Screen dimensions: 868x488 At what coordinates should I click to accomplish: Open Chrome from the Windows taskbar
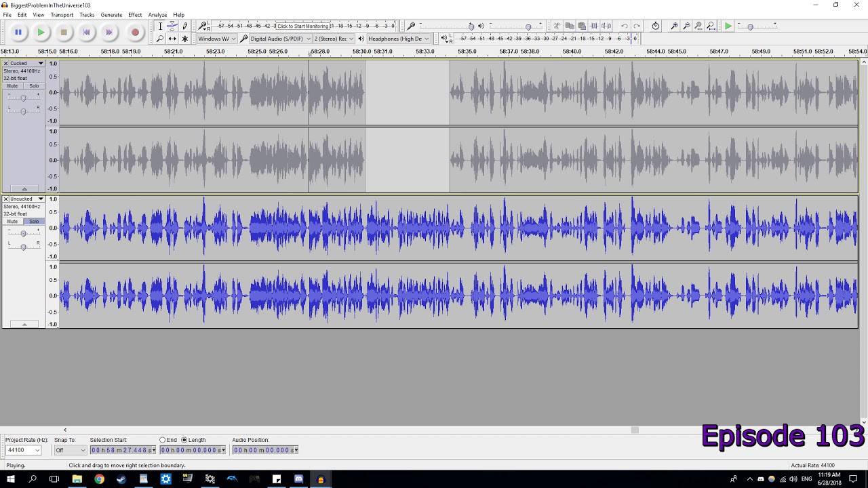[x=99, y=479]
